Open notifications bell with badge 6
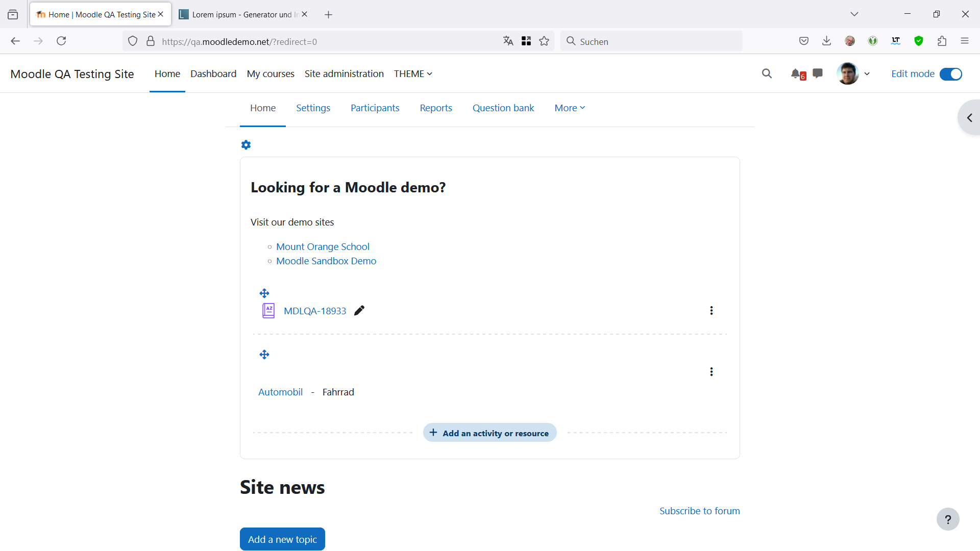 tap(798, 74)
